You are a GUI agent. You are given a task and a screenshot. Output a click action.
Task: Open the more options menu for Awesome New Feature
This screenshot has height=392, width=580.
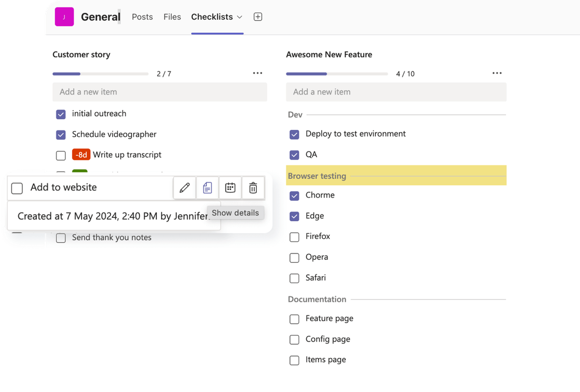coord(497,73)
